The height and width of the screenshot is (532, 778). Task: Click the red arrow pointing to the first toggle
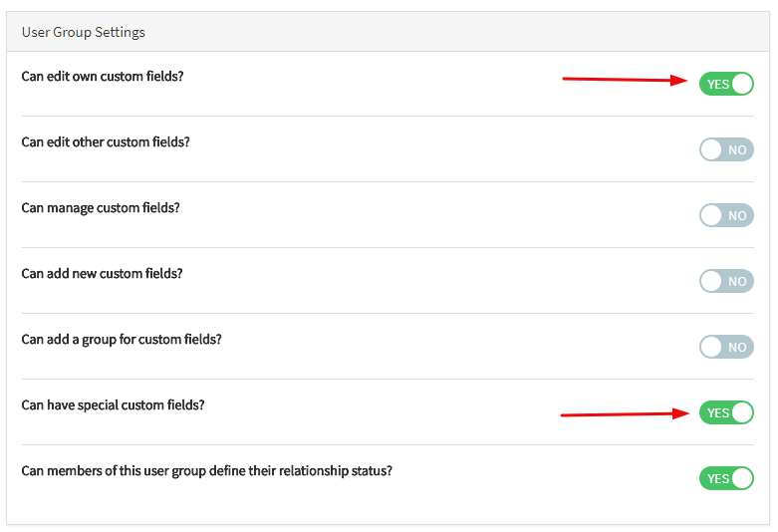(x=627, y=80)
